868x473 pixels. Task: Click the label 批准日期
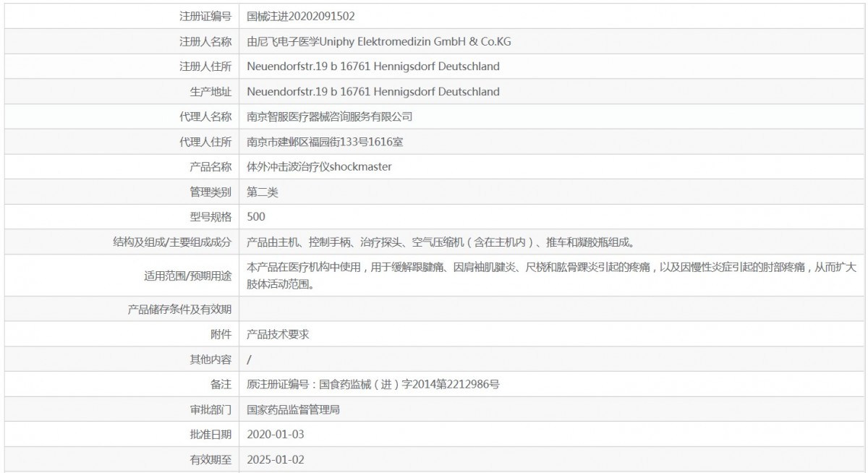pos(210,434)
